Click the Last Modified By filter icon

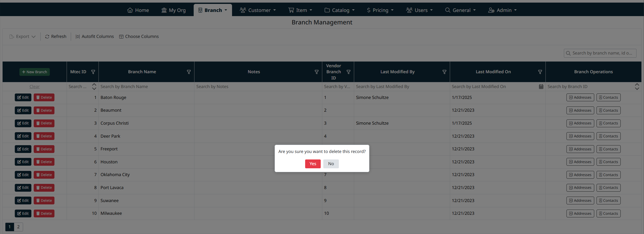(444, 72)
